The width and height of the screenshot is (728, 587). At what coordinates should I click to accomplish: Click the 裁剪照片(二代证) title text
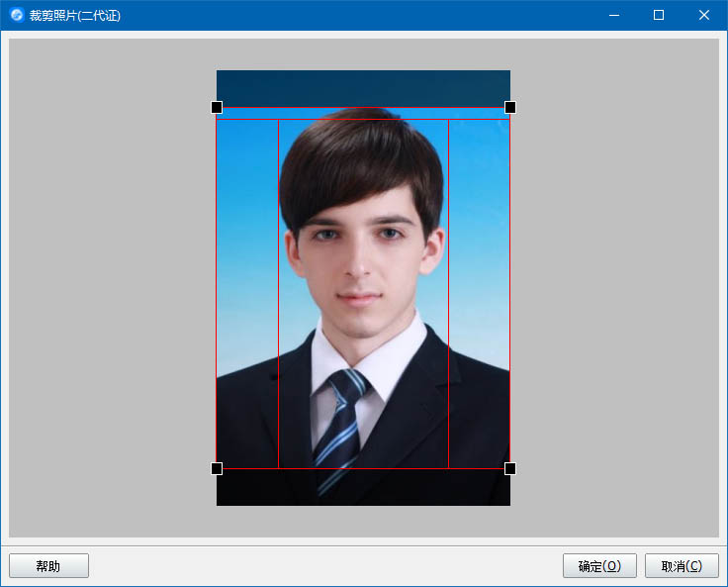tap(75, 16)
